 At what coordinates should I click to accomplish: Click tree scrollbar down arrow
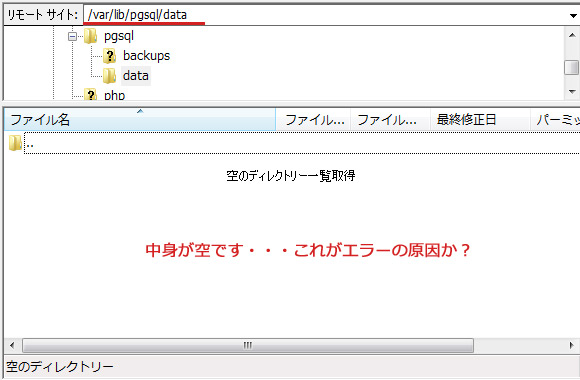point(572,91)
